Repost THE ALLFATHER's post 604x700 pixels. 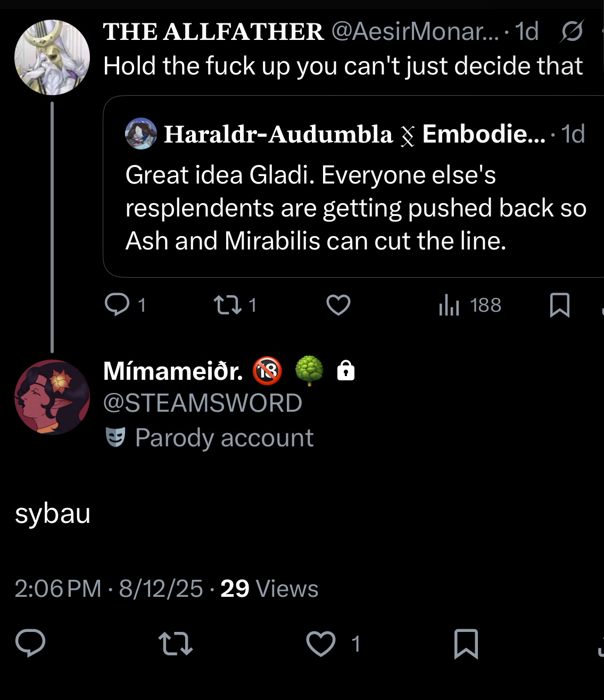(227, 305)
